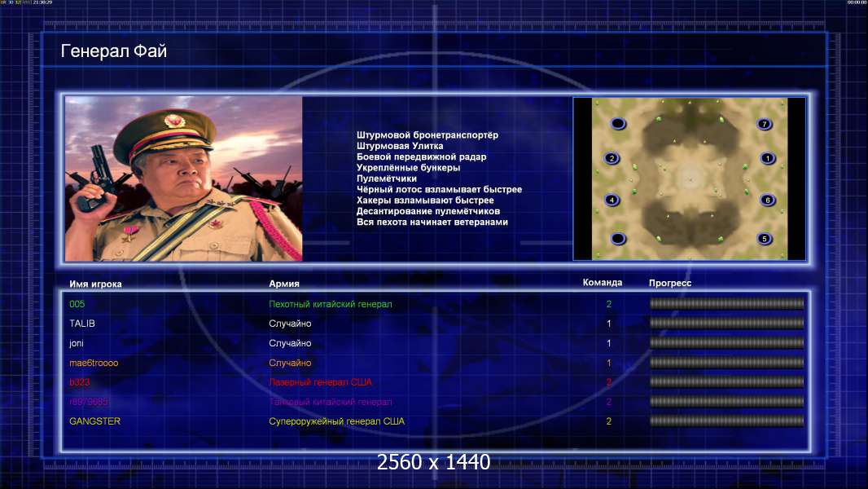Click the standalone 'Пулемётчики' line

point(387,178)
